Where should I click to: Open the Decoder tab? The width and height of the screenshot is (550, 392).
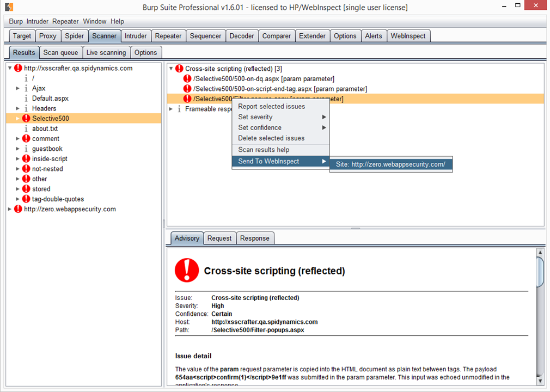(242, 36)
